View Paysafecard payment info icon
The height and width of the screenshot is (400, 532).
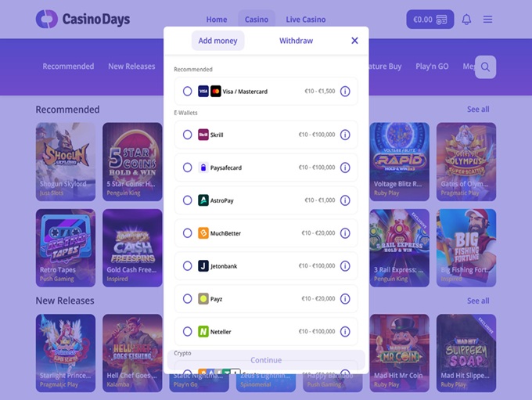(345, 168)
